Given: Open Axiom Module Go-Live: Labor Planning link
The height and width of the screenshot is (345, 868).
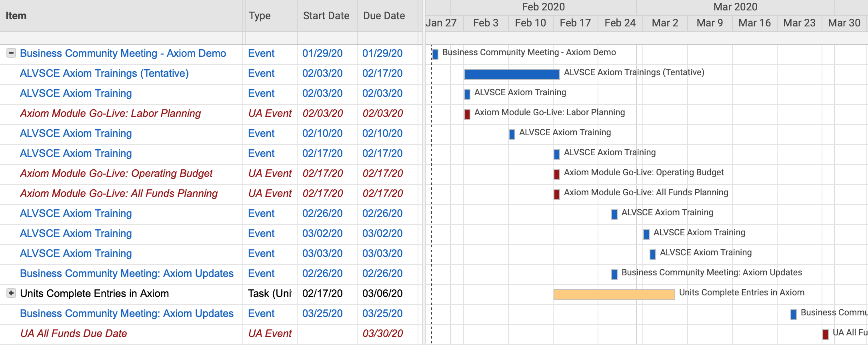Looking at the screenshot, I should tap(110, 113).
